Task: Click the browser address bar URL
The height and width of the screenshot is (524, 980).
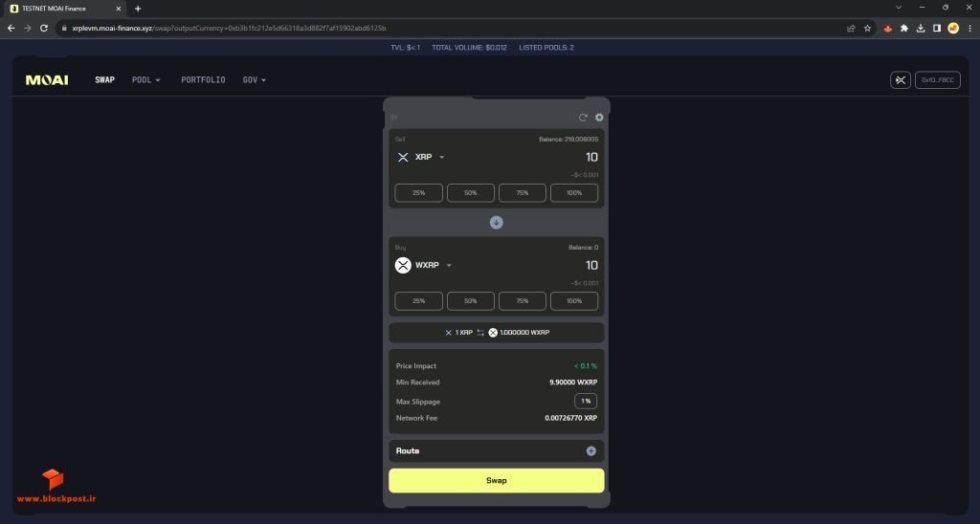Action: point(229,28)
